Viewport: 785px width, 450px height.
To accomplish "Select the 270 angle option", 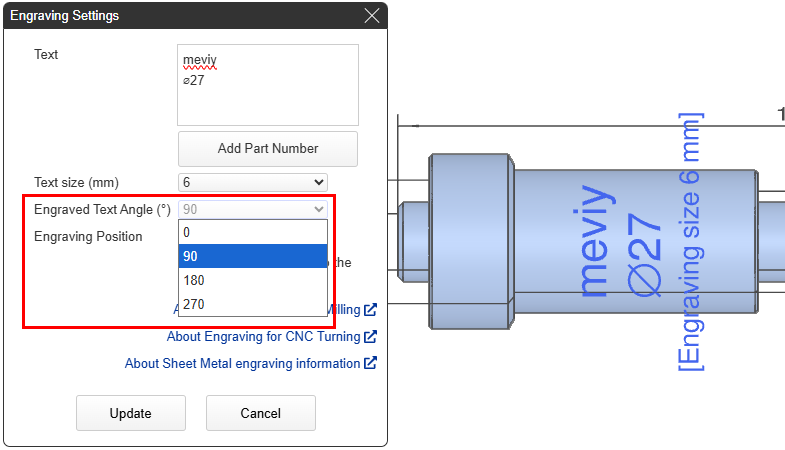I will [252, 304].
